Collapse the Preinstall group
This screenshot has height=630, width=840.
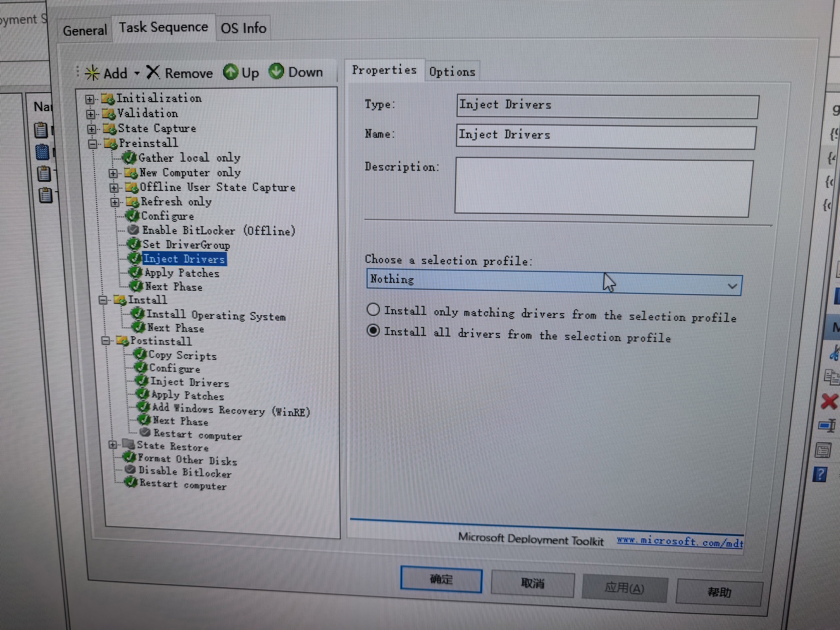(x=93, y=144)
